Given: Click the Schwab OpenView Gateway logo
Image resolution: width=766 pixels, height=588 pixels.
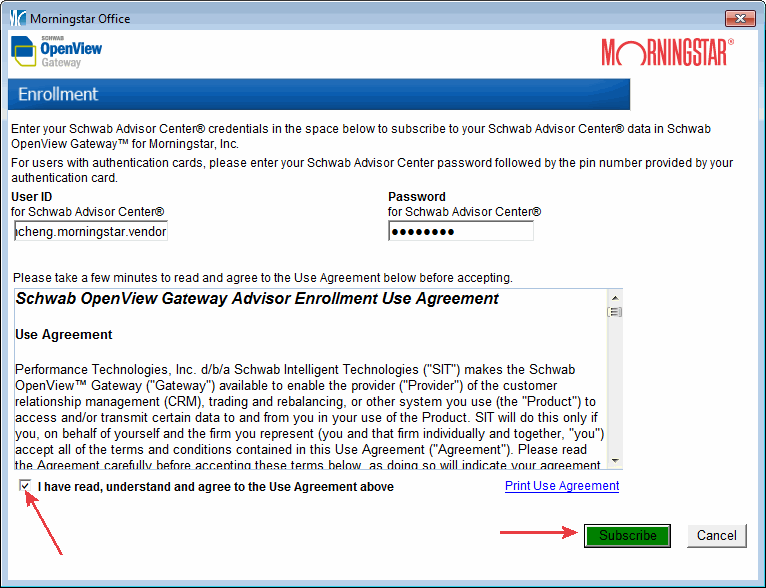Looking at the screenshot, I should click(x=56, y=53).
